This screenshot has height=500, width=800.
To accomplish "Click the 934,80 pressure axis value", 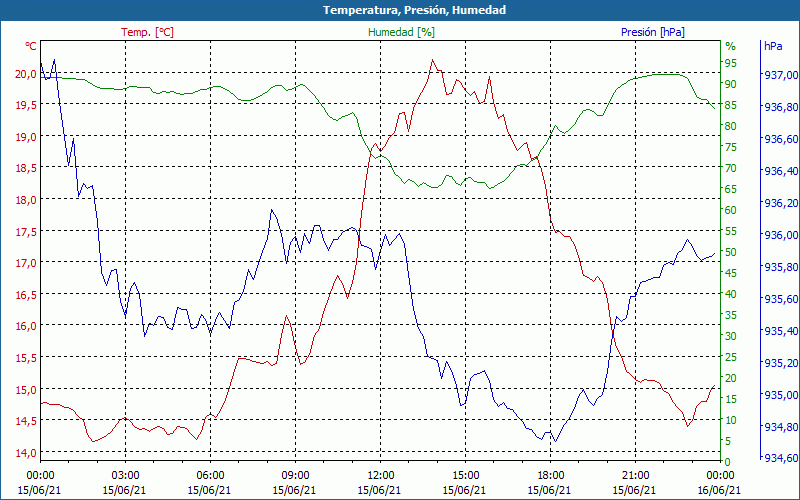I will point(781,427).
